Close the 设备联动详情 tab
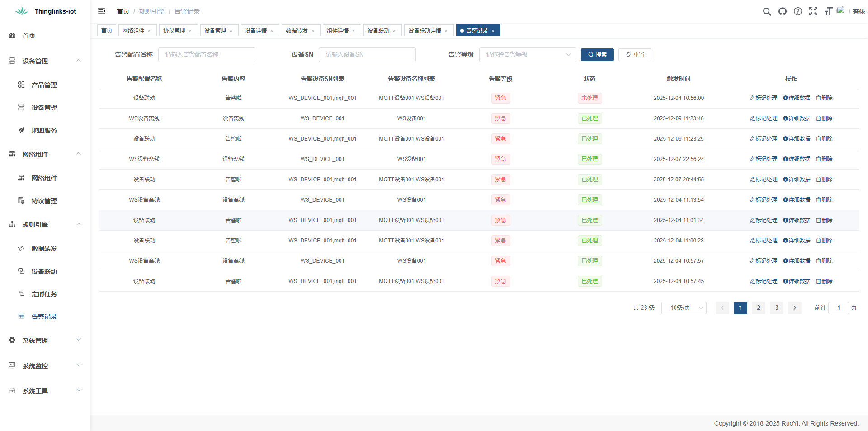The width and height of the screenshot is (868, 431). pos(446,31)
